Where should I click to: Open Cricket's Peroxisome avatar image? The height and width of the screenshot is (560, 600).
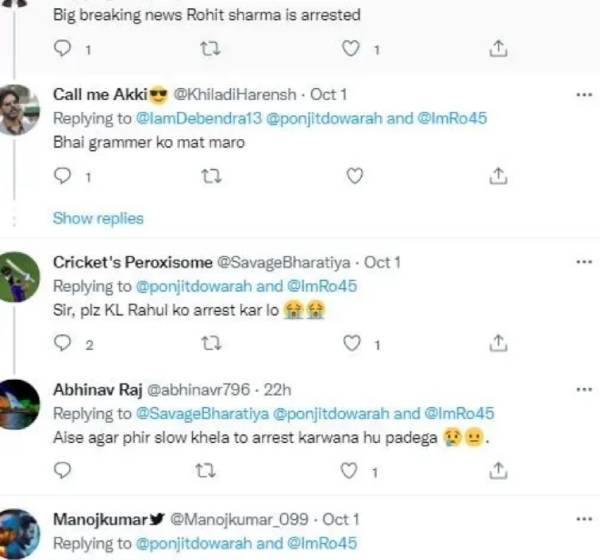(x=19, y=277)
